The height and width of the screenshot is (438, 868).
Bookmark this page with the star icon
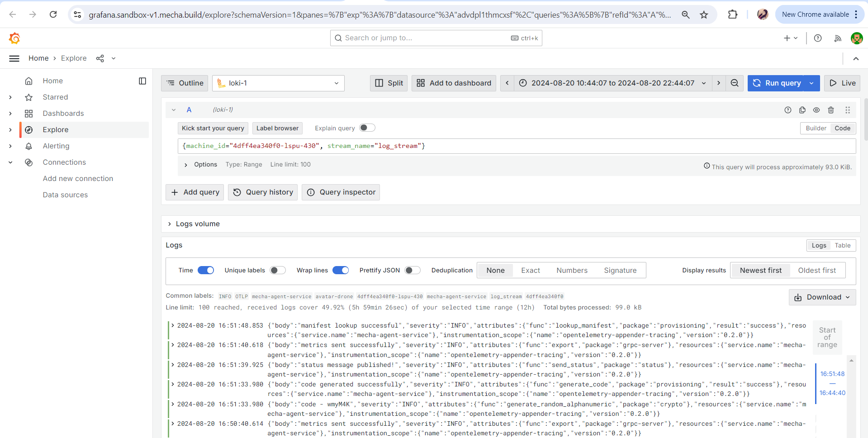point(704,14)
